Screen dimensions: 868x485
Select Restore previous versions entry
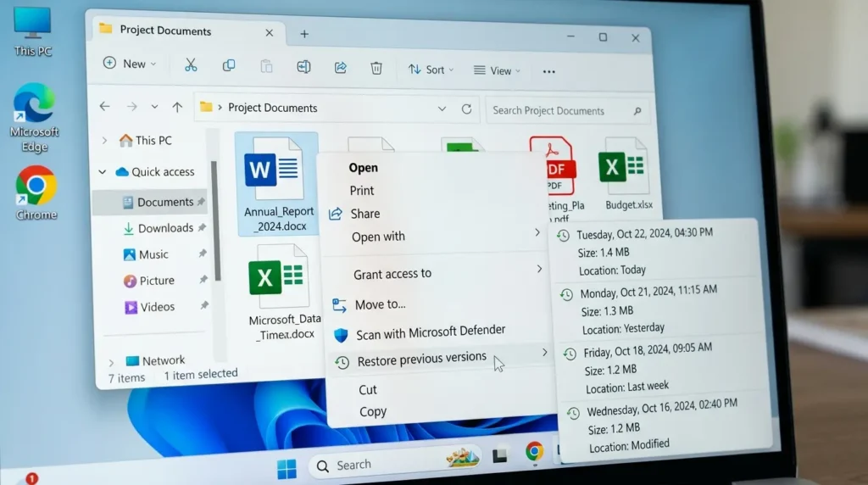[x=441, y=359]
